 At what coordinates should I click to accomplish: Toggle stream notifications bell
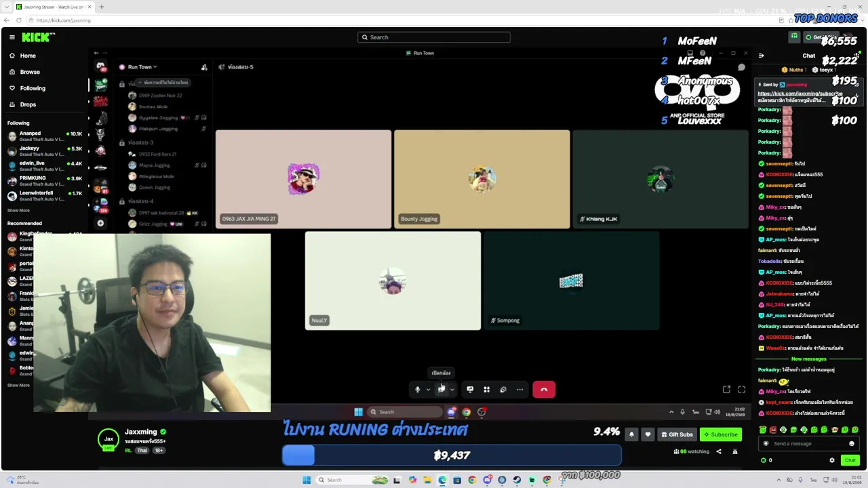(x=631, y=434)
